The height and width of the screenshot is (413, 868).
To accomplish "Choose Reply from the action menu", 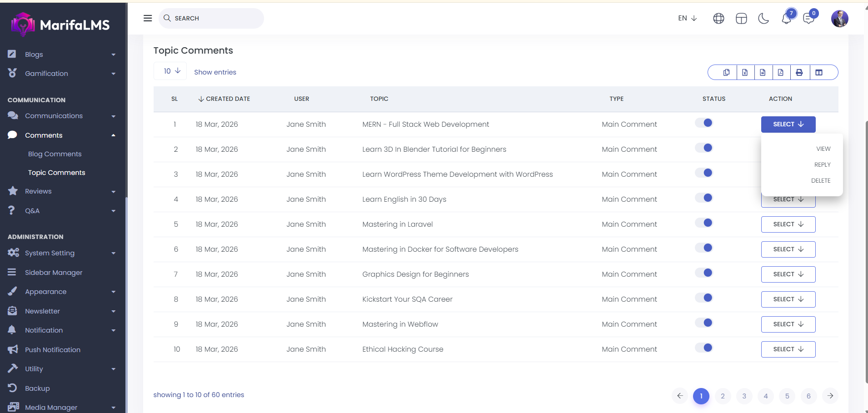I will point(822,165).
